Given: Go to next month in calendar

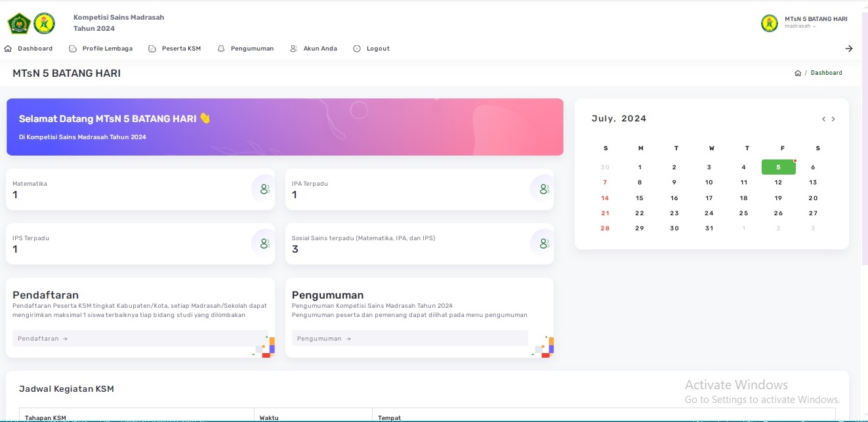Looking at the screenshot, I should click(833, 119).
